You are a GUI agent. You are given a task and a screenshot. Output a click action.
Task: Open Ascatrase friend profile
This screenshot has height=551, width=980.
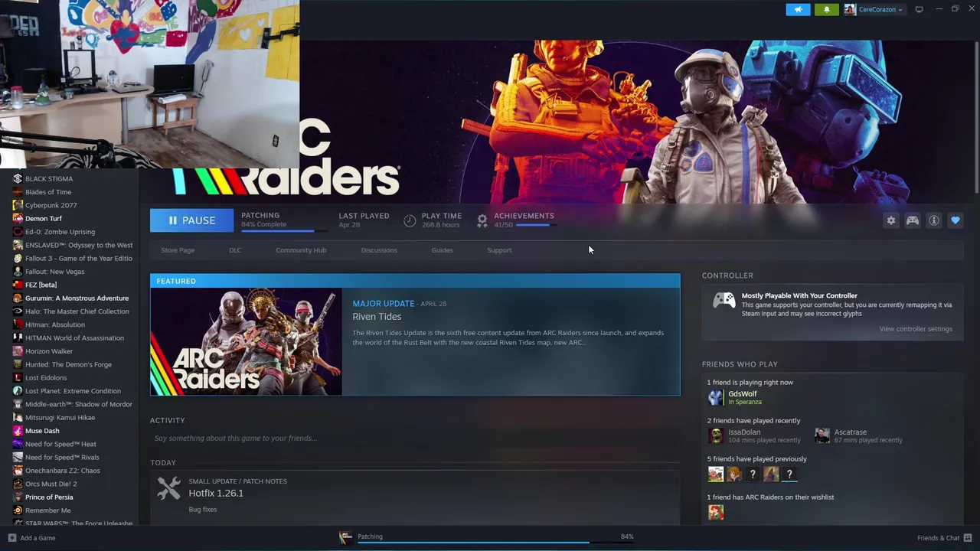tap(851, 432)
